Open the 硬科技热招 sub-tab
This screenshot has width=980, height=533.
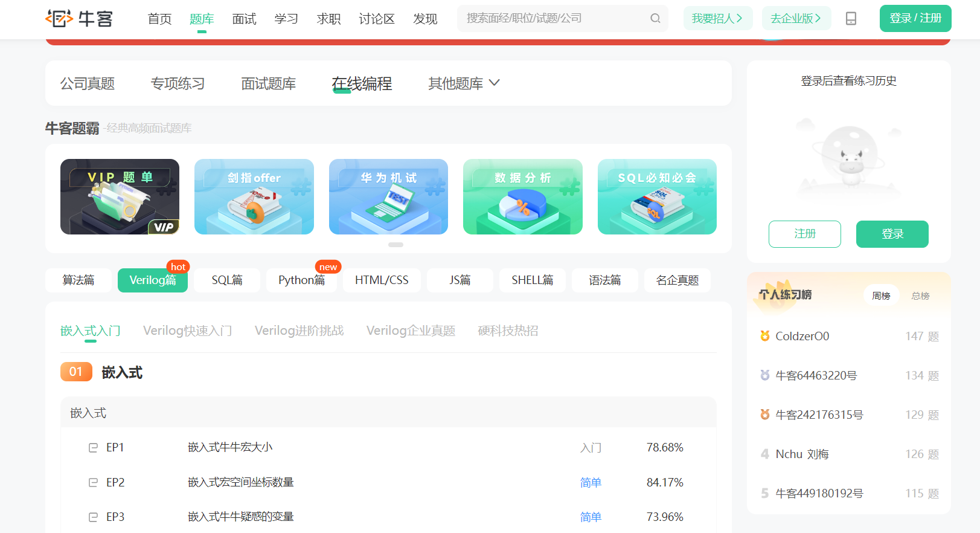(508, 331)
